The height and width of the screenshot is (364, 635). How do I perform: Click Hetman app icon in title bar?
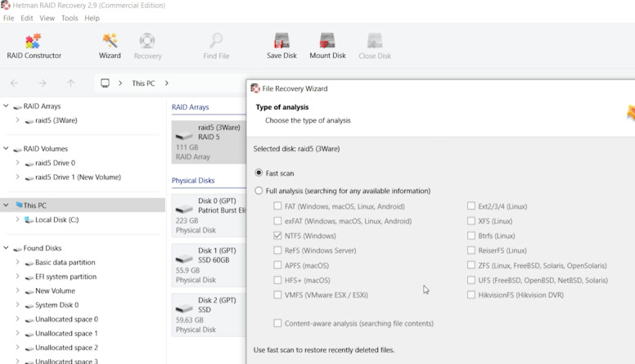(5, 5)
